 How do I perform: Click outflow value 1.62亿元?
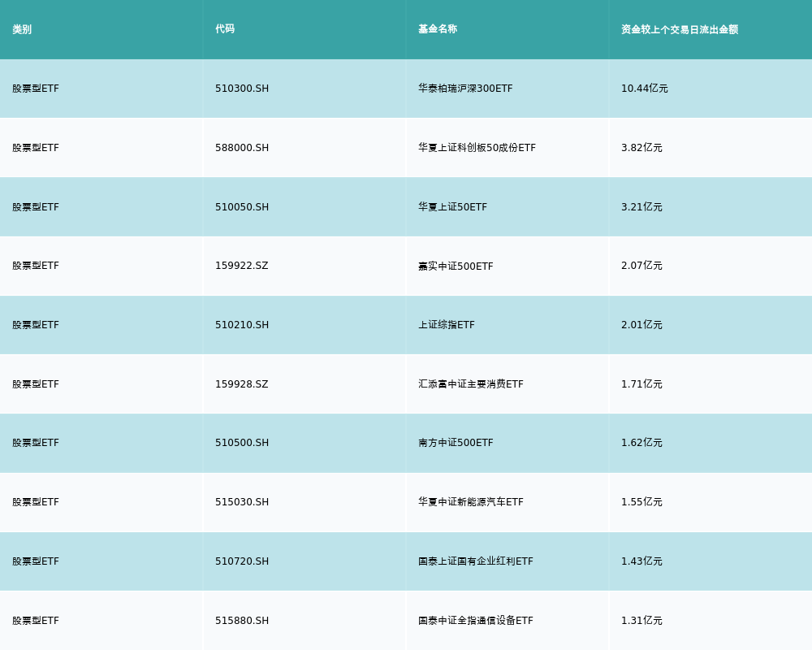pyautogui.click(x=641, y=443)
